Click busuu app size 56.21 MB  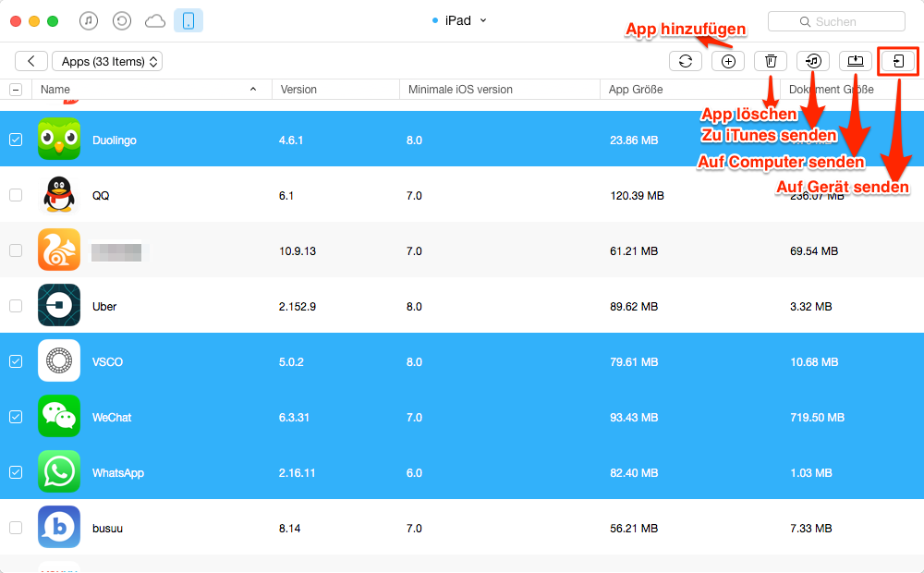pyautogui.click(x=634, y=529)
